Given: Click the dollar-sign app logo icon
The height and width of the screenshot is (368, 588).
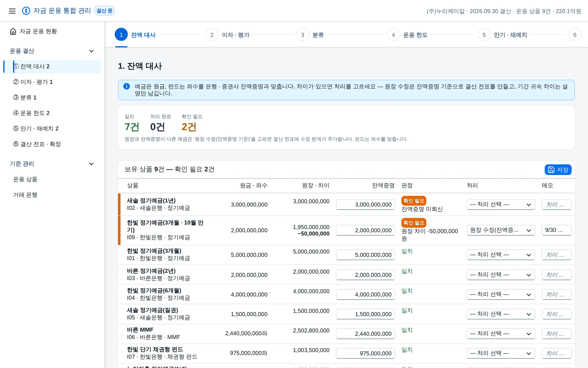Looking at the screenshot, I should pos(26,11).
